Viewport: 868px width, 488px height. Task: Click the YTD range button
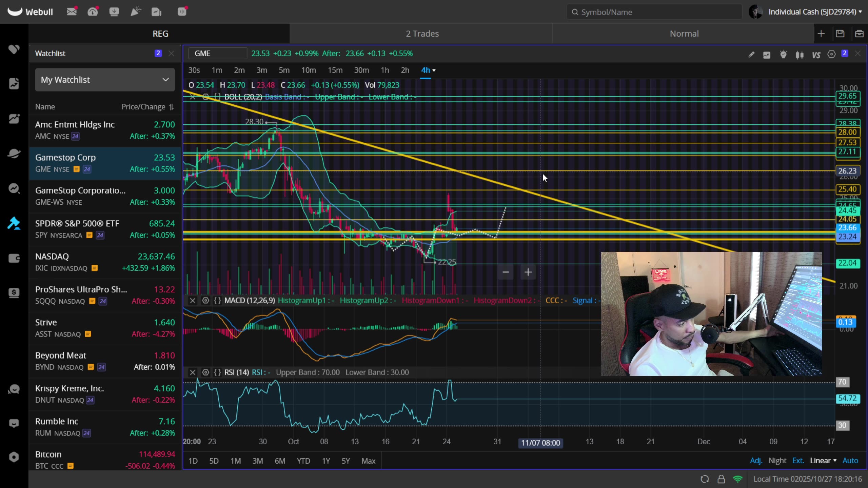(x=303, y=461)
